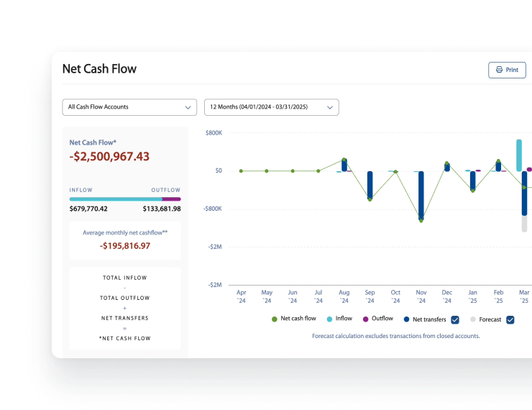Click the $800K axis label
Screen dimensions: 532x410
coord(214,132)
